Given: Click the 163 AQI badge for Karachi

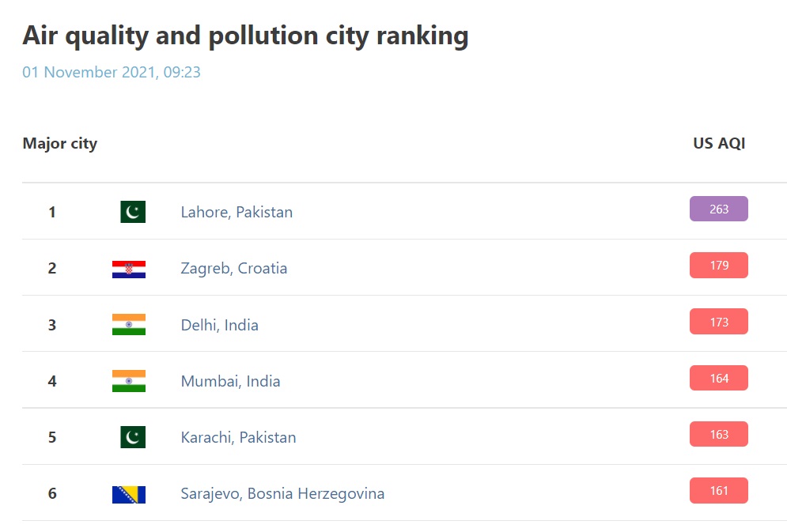Looking at the screenshot, I should pos(718,434).
